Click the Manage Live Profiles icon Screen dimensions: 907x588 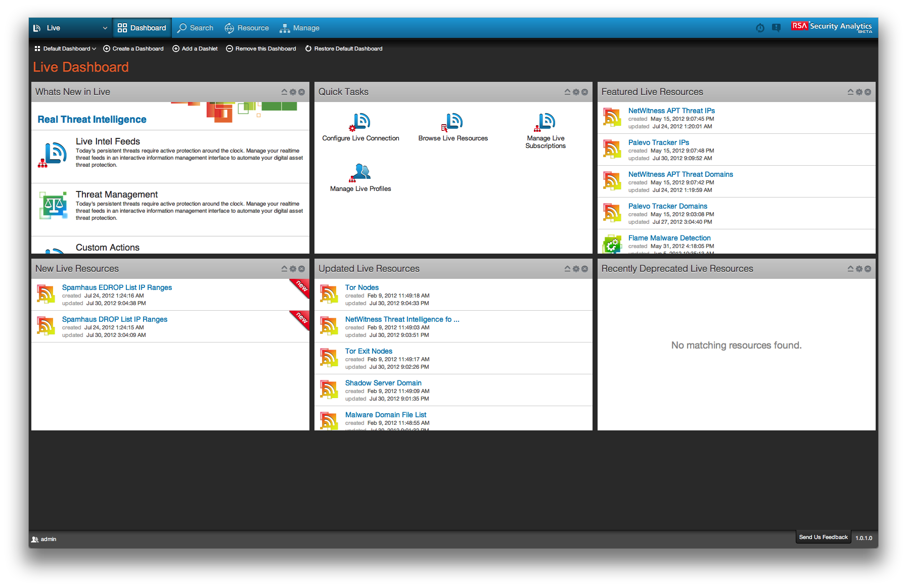(x=360, y=172)
